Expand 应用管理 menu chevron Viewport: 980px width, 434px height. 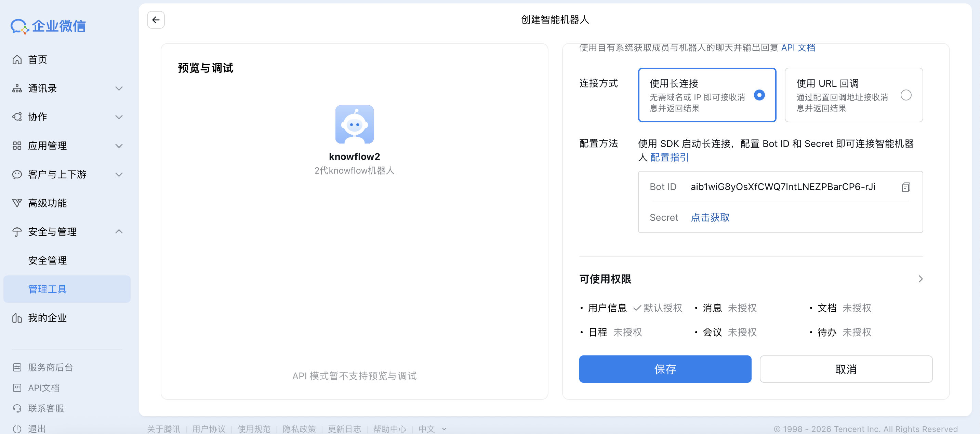tap(119, 146)
